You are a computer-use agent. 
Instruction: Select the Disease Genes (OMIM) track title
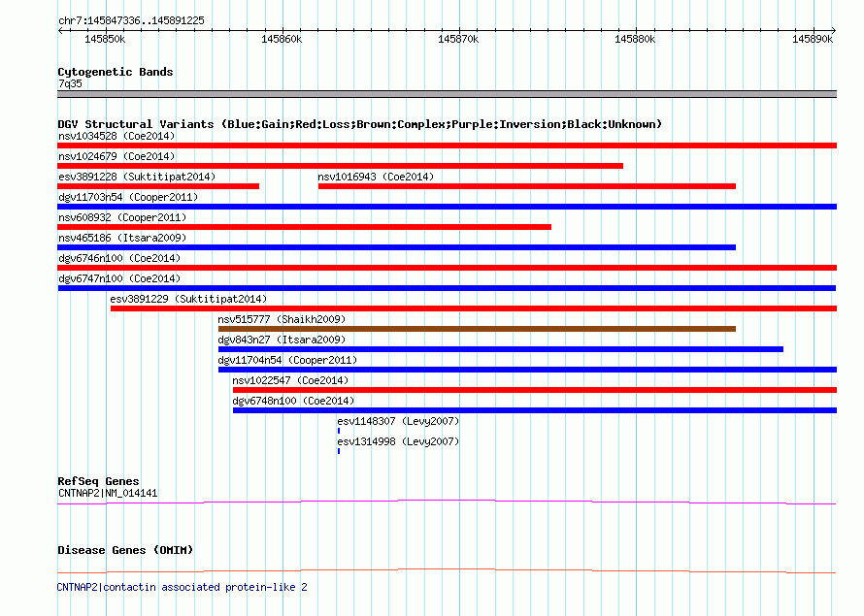[125, 550]
